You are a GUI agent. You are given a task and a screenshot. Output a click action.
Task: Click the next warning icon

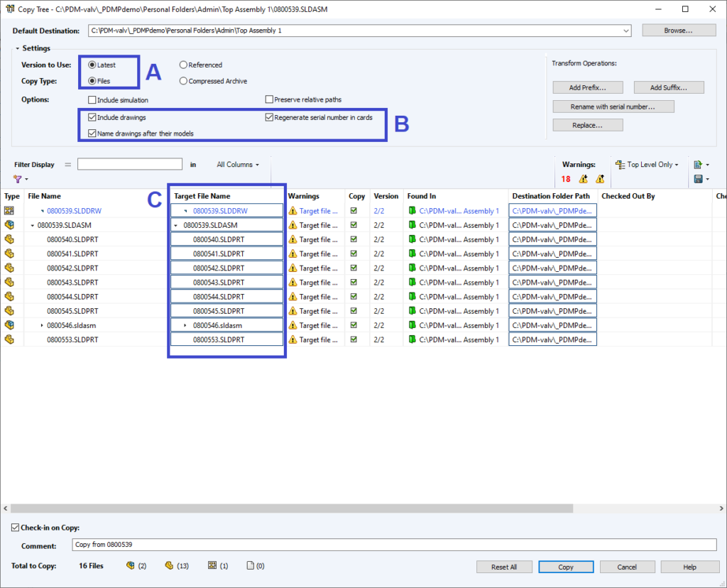point(600,179)
